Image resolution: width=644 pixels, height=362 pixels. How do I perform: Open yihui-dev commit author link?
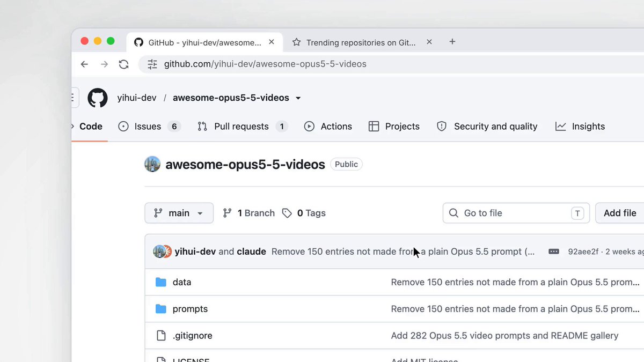click(x=195, y=252)
